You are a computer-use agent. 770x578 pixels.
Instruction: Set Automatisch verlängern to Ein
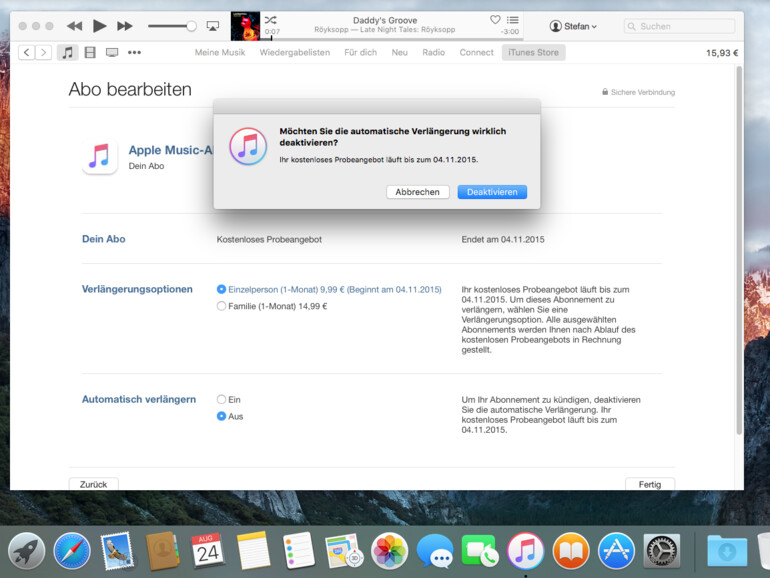(x=221, y=399)
